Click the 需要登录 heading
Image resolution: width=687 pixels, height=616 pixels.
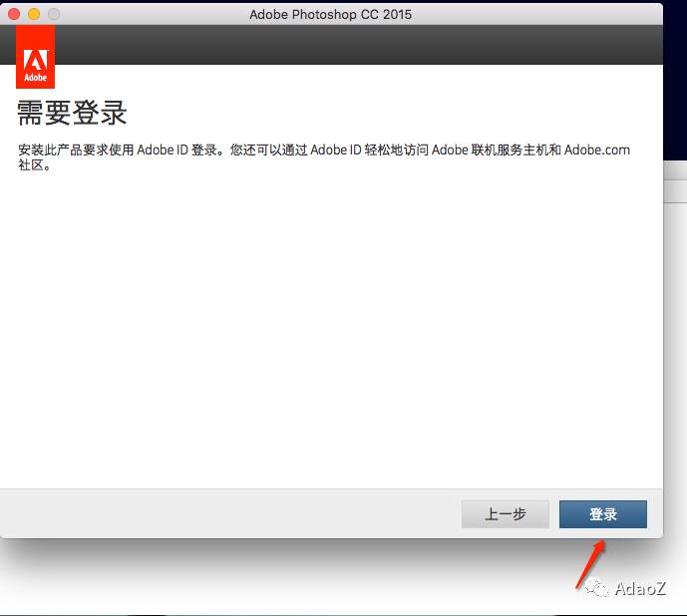point(73,112)
